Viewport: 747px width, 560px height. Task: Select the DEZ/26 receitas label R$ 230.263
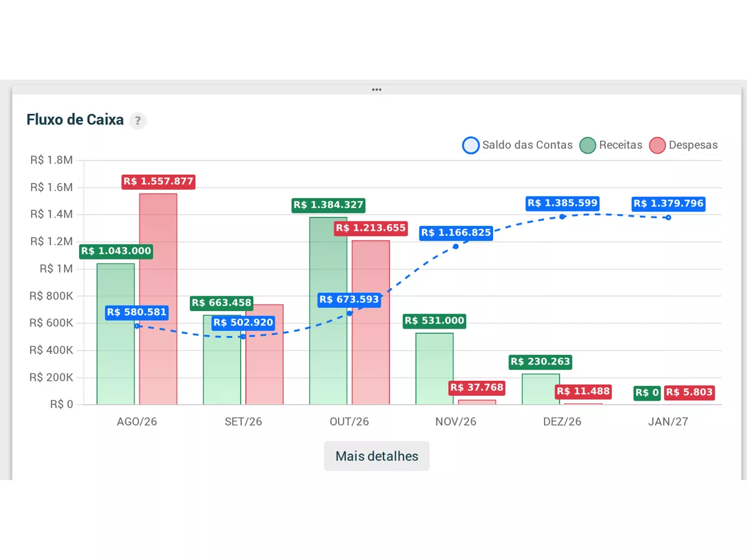coord(540,362)
